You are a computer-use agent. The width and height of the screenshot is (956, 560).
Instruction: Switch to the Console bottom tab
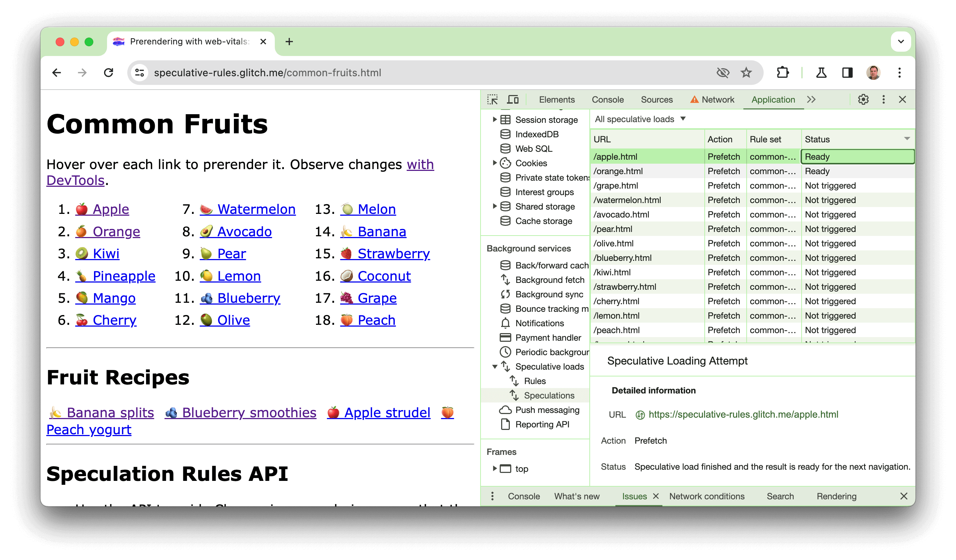(522, 496)
